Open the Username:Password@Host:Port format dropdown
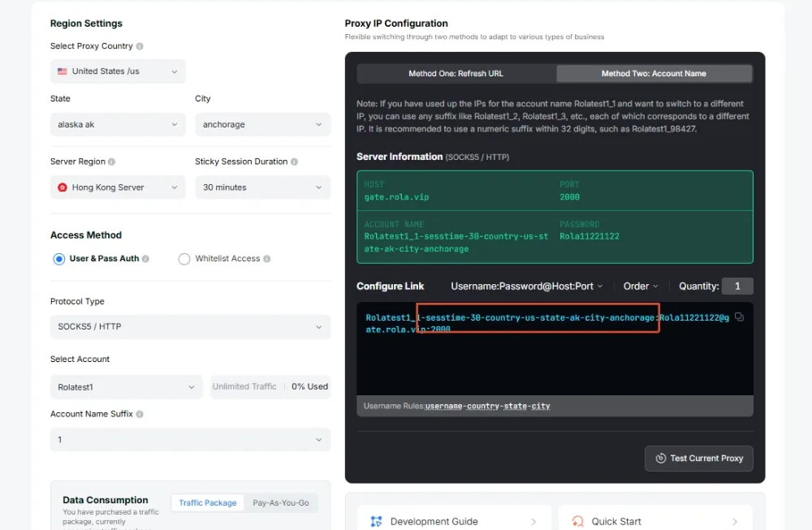 tap(527, 287)
